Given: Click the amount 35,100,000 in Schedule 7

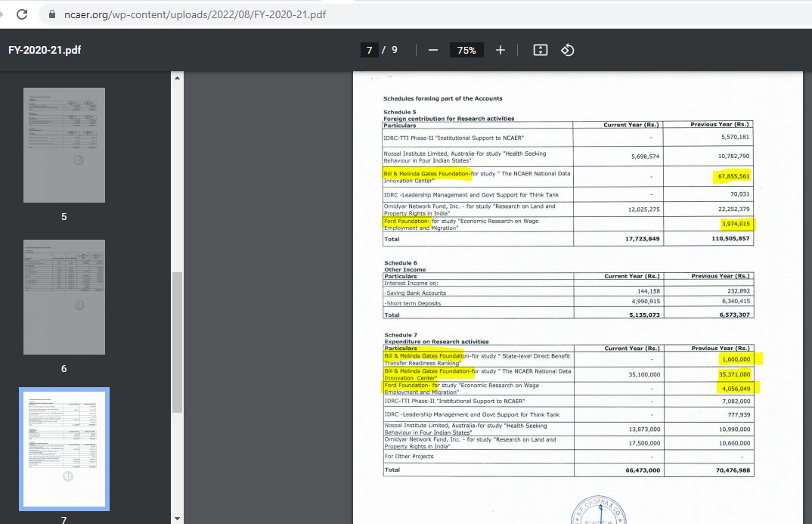Looking at the screenshot, I should point(644,374).
